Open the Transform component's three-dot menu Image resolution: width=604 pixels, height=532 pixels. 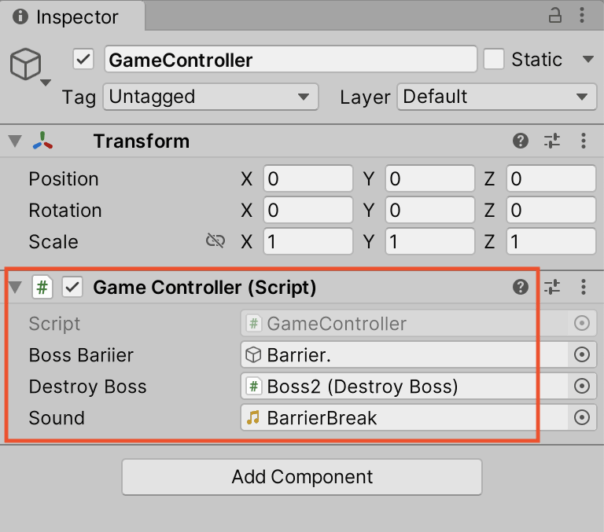tap(584, 141)
